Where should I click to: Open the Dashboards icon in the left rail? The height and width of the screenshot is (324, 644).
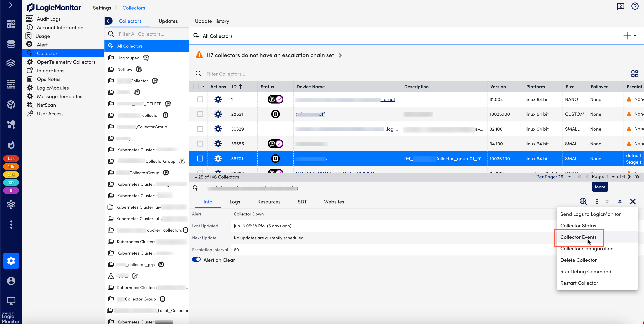point(11,24)
